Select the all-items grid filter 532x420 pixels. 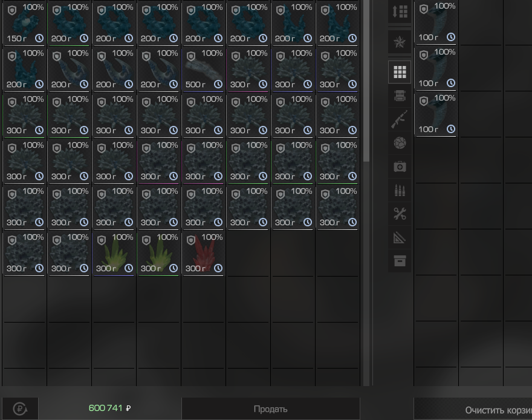point(400,72)
